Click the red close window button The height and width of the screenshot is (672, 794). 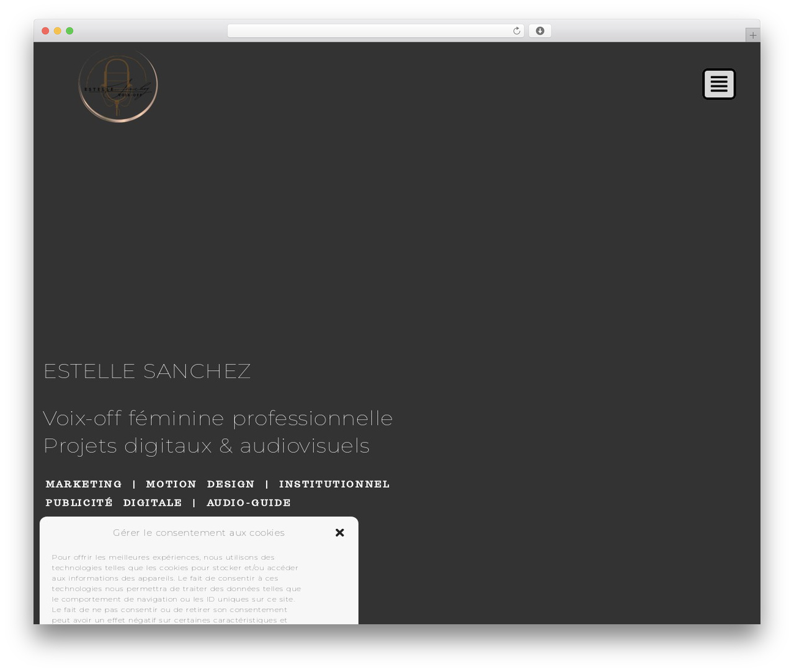[45, 31]
